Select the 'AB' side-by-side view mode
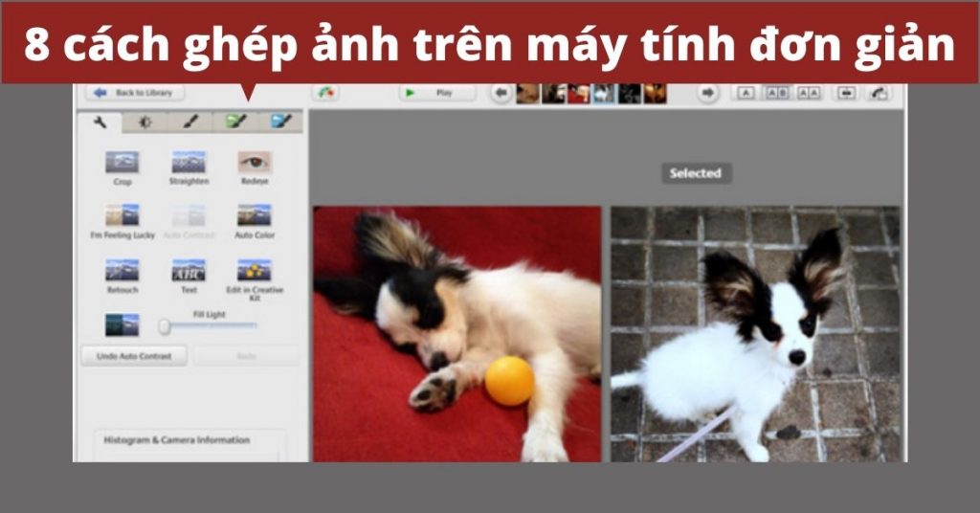The height and width of the screenshot is (513, 980). point(777,93)
